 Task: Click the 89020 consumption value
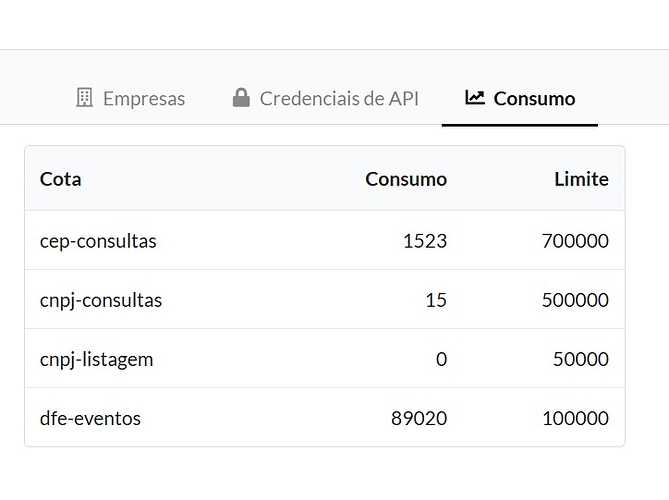tap(419, 418)
